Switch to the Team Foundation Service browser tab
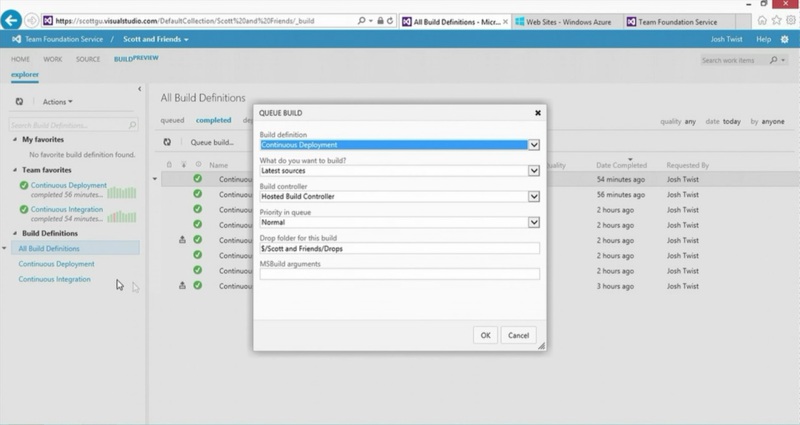The image size is (800, 425). pos(679,22)
